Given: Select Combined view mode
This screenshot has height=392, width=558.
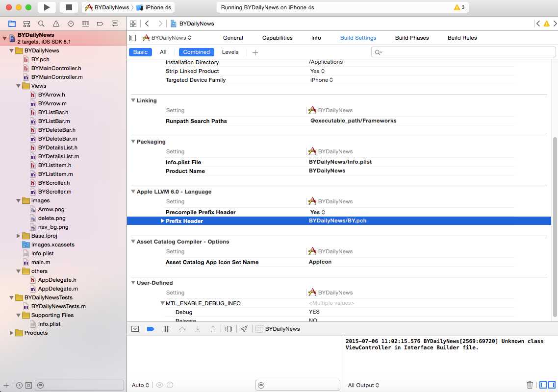Looking at the screenshot, I should coord(197,52).
